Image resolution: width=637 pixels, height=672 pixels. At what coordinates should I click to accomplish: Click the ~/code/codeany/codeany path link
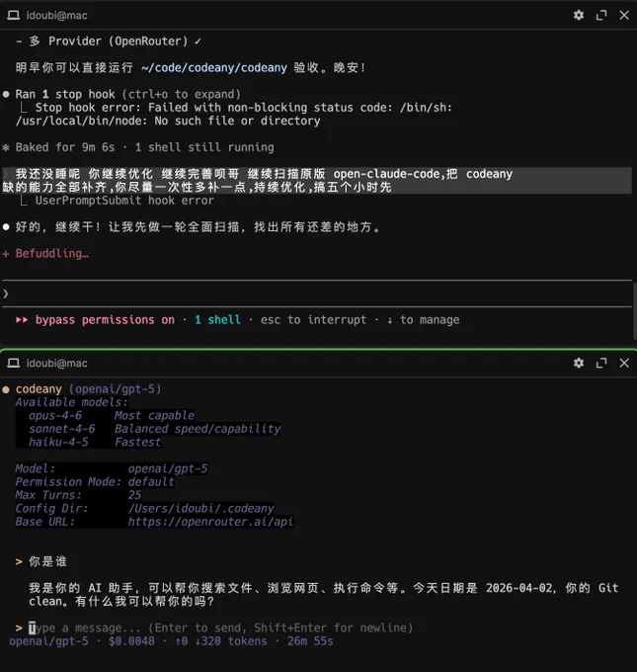pyautogui.click(x=214, y=68)
